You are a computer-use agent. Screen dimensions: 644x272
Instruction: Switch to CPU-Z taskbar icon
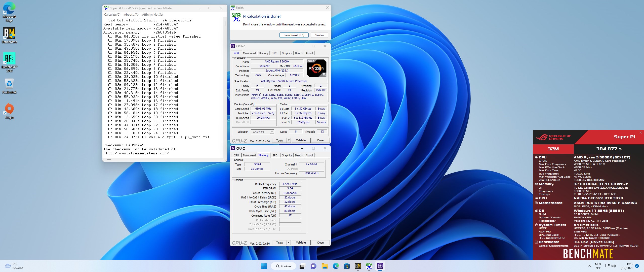[380, 266]
